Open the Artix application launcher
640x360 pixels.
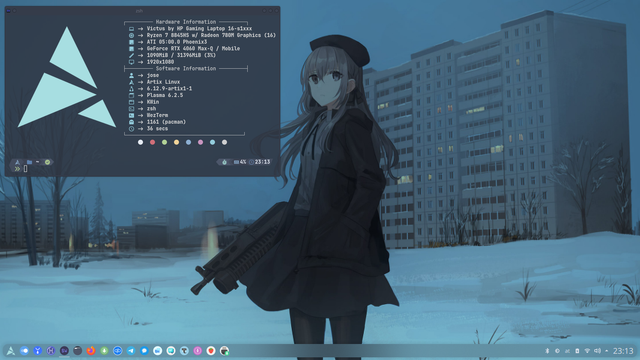point(11,351)
